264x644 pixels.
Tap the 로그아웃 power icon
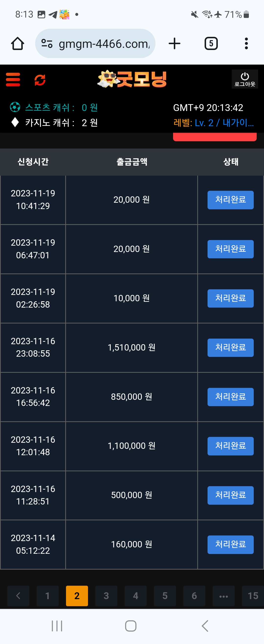[245, 79]
